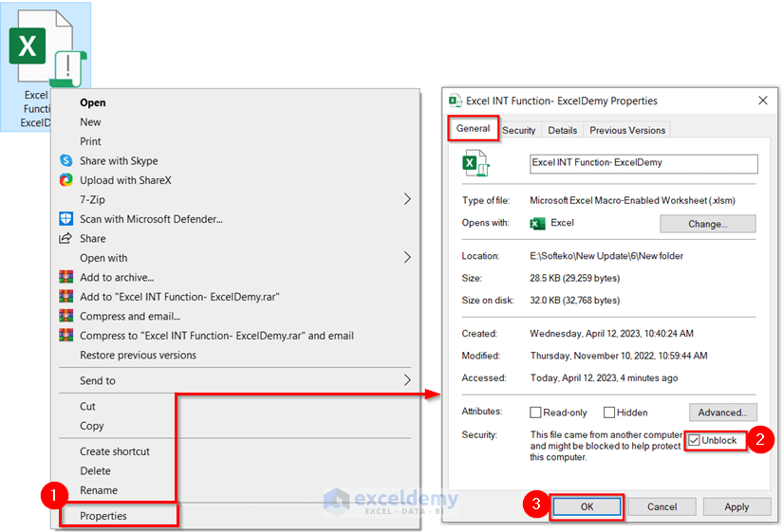The image size is (783, 532).
Task: Click the Microsoft Defender shield icon
Action: (65, 219)
